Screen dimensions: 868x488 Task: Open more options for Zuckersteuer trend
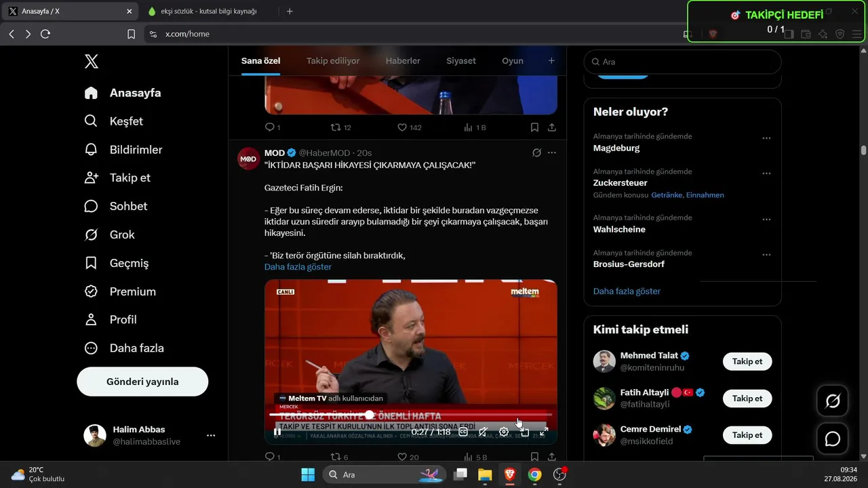(x=766, y=174)
